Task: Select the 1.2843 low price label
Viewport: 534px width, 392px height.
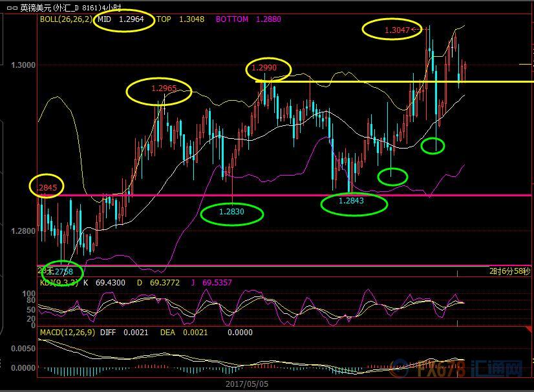Action: (x=353, y=202)
